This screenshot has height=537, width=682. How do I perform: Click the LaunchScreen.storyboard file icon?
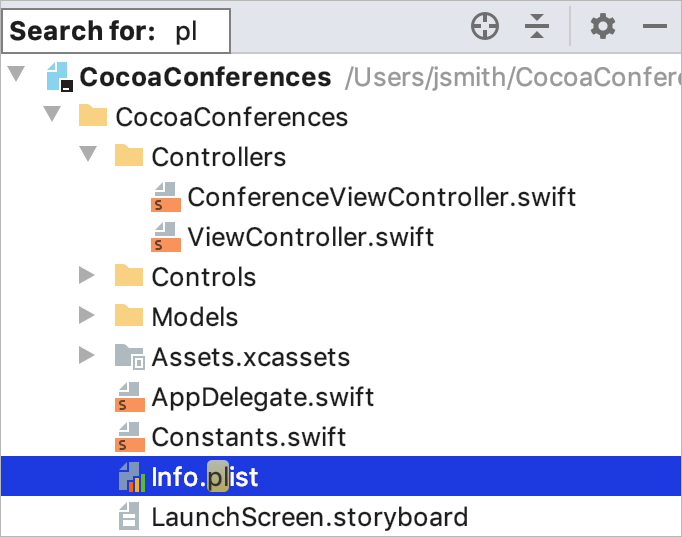pyautogui.click(x=129, y=517)
